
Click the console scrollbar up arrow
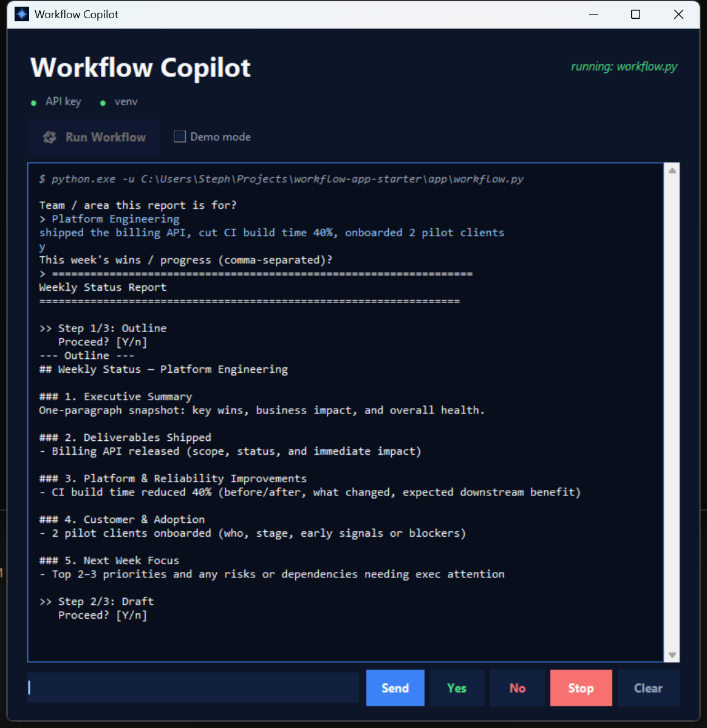coord(672,171)
